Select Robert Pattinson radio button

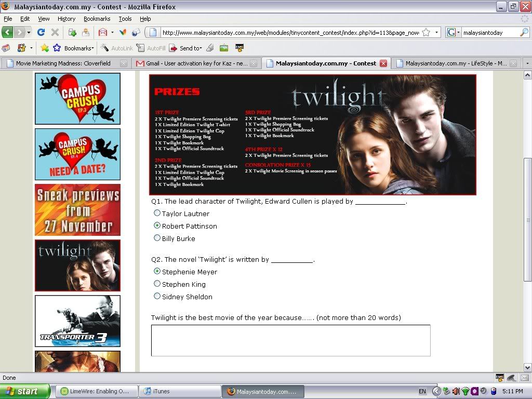coord(157,225)
